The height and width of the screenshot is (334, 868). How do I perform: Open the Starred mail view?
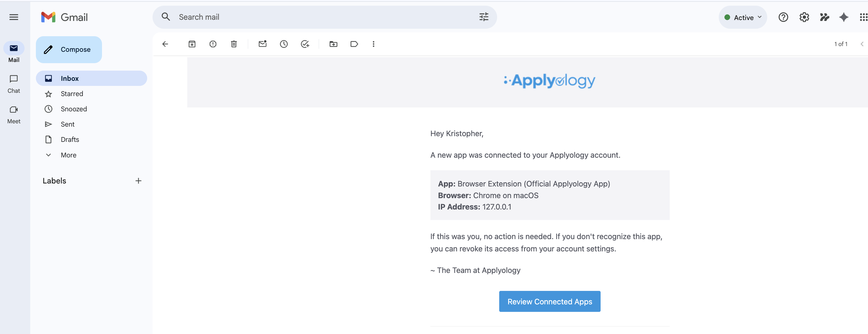click(71, 94)
